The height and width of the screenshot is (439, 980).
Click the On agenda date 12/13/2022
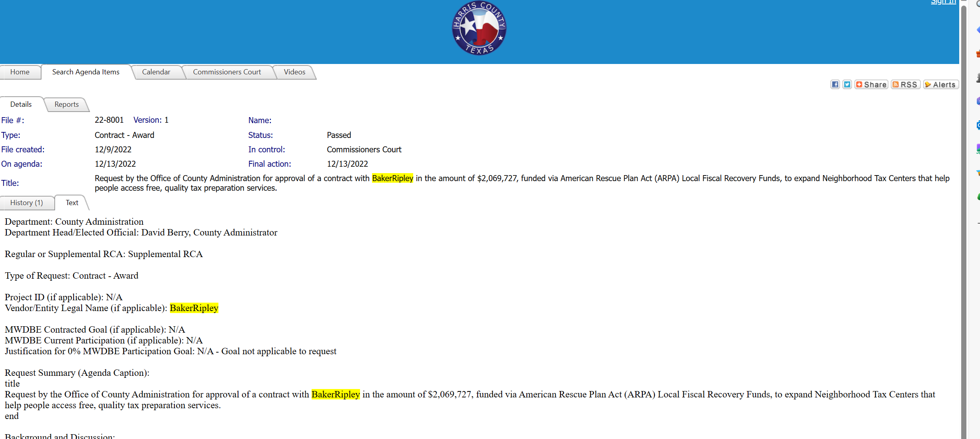pyautogui.click(x=115, y=164)
